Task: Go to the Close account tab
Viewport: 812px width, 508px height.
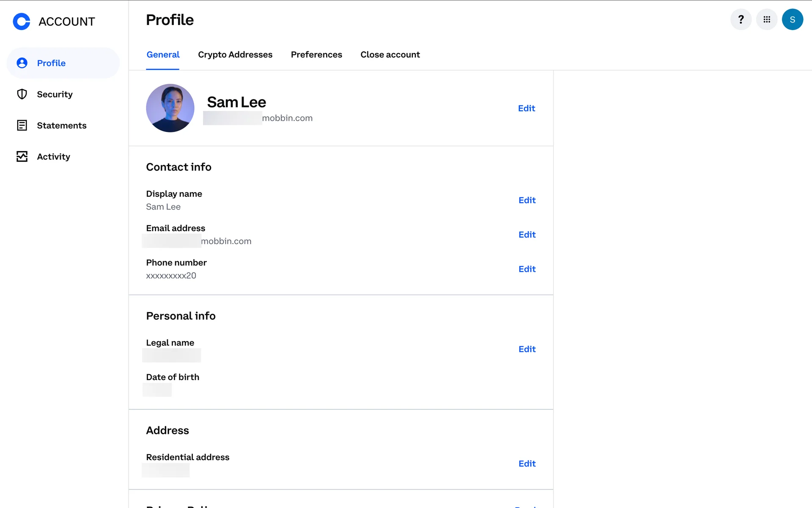Action: [390, 55]
